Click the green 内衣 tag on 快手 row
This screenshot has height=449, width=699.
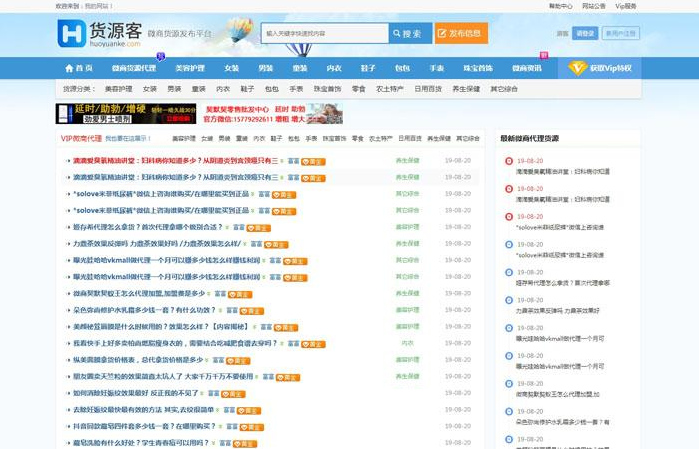(407, 343)
